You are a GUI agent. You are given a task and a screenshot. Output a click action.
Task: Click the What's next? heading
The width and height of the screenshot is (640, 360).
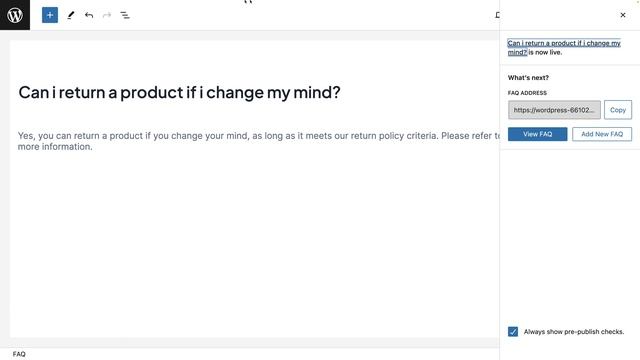point(528,78)
